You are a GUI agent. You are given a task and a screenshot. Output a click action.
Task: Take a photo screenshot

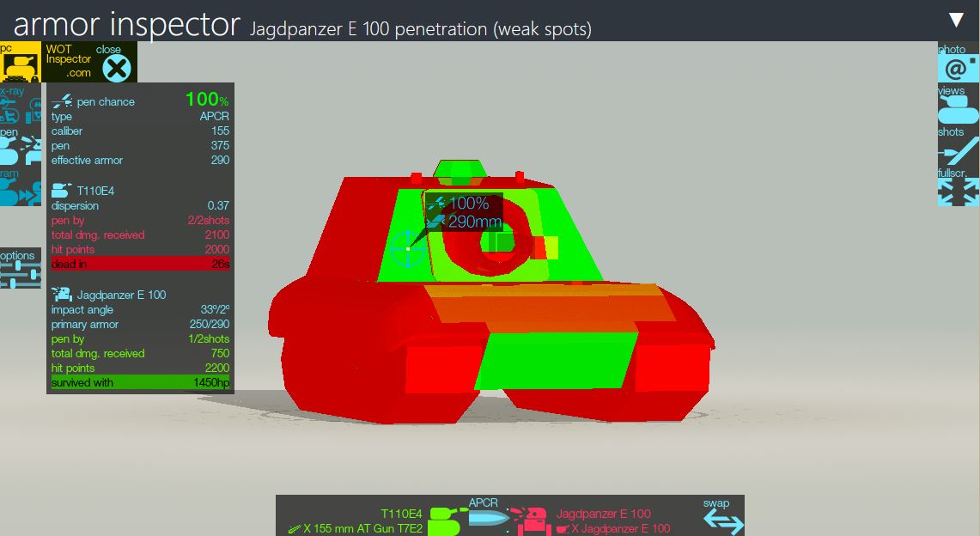(x=959, y=63)
